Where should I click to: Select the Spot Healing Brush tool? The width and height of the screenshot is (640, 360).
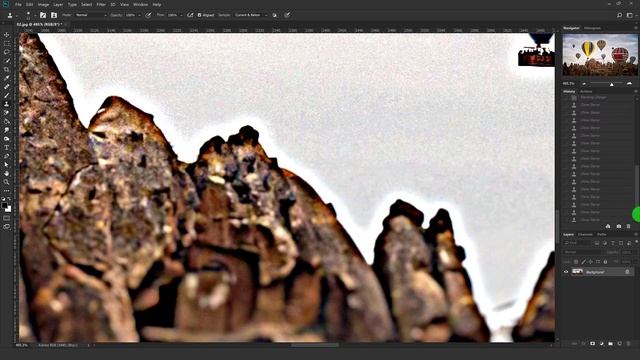7,87
